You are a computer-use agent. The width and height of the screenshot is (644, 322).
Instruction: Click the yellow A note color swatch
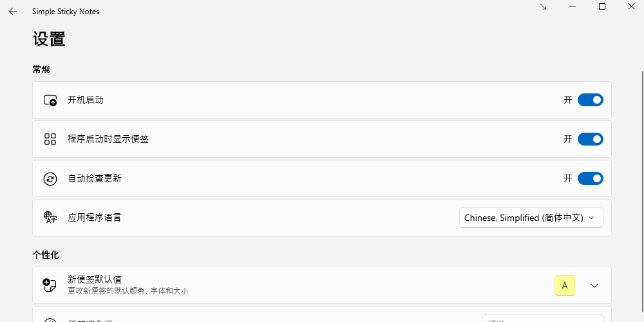point(565,285)
